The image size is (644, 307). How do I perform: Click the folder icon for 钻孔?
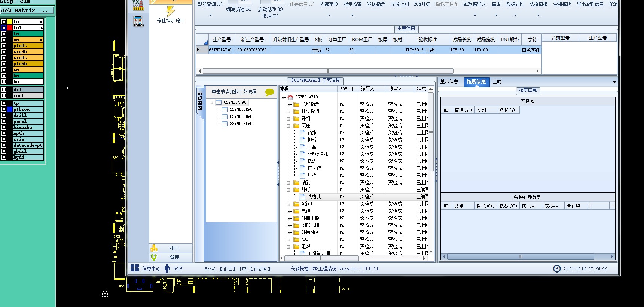pos(297,183)
